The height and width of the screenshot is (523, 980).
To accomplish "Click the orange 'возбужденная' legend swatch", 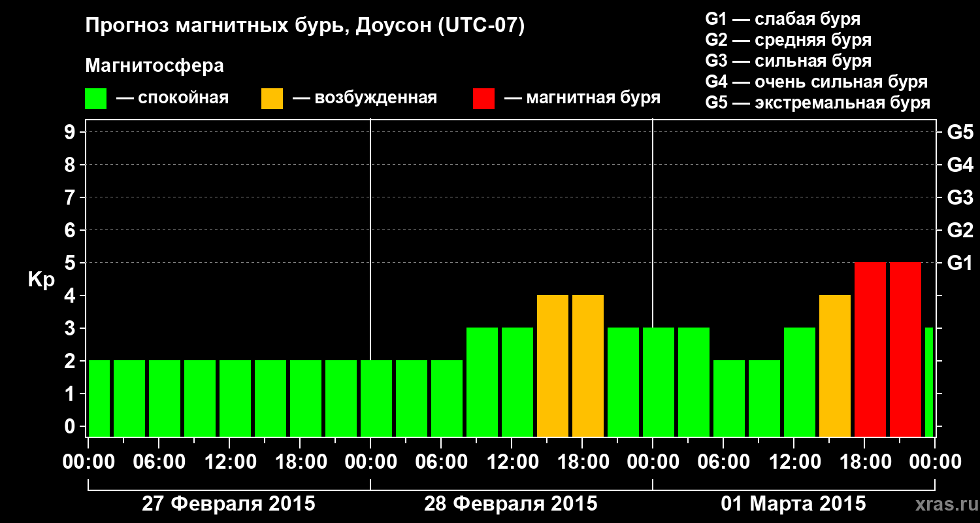I will point(272,99).
